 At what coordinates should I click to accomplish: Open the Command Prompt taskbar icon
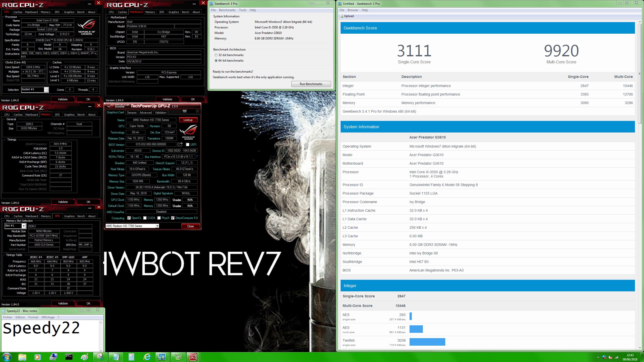point(69,357)
